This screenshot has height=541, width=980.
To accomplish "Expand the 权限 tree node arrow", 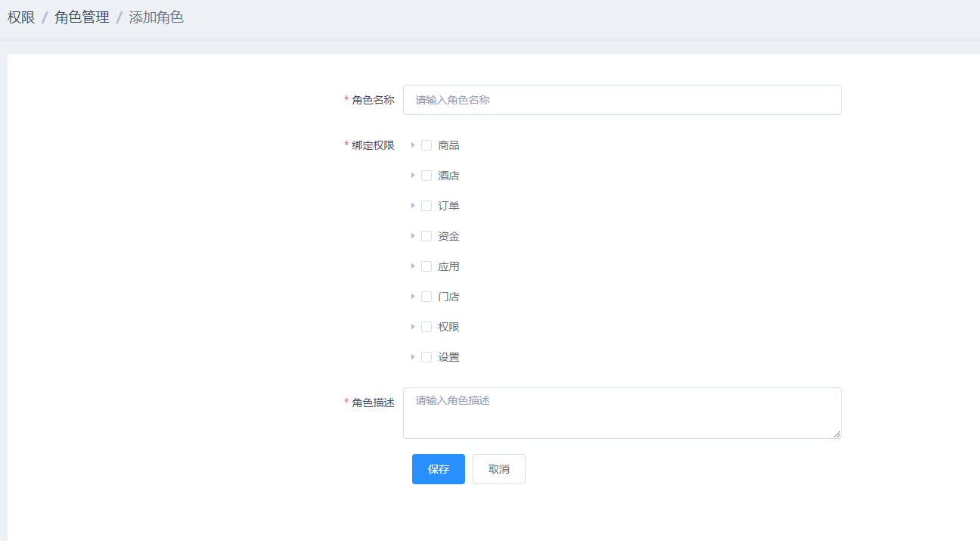I will tap(413, 327).
